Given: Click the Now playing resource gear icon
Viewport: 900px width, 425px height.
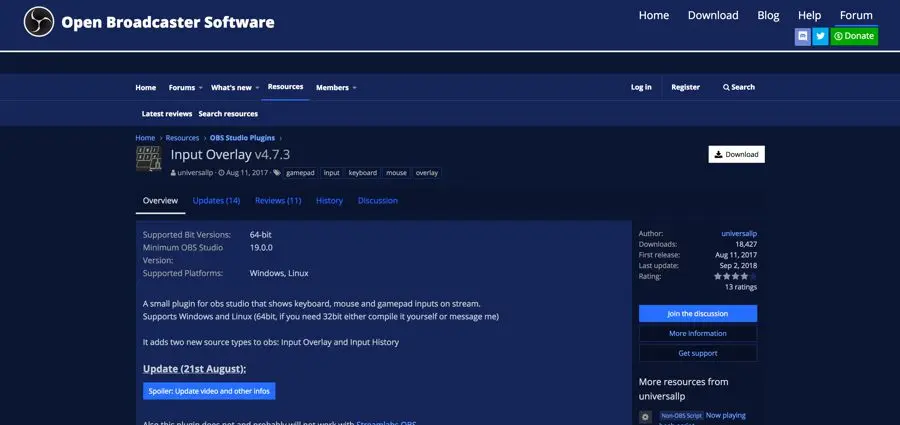Looking at the screenshot, I should (x=646, y=416).
